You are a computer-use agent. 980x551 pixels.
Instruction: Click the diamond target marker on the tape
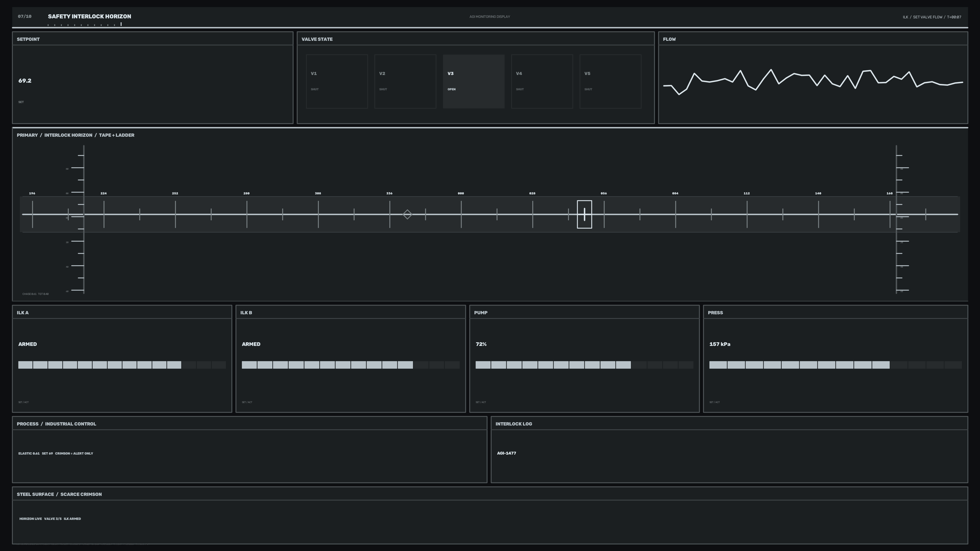click(x=407, y=215)
